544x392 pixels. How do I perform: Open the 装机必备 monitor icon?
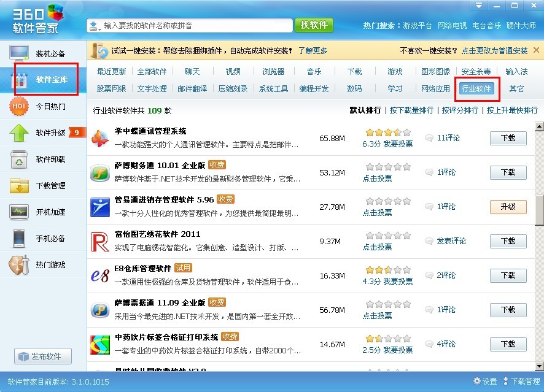tap(19, 53)
